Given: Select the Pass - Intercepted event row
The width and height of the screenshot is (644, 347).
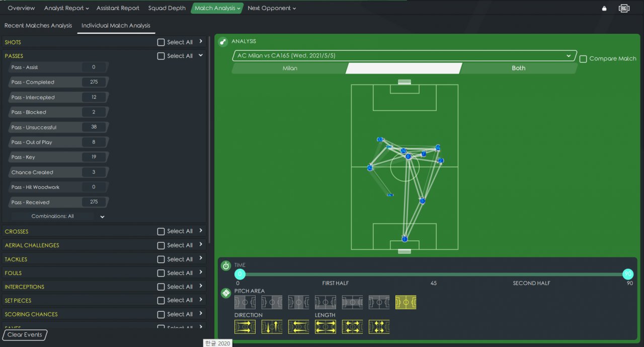Looking at the screenshot, I should point(58,97).
